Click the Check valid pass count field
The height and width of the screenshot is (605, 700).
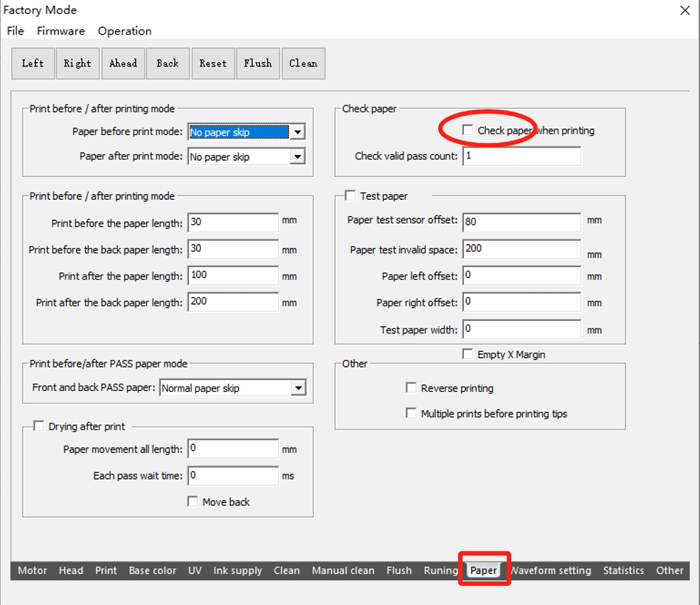521,156
